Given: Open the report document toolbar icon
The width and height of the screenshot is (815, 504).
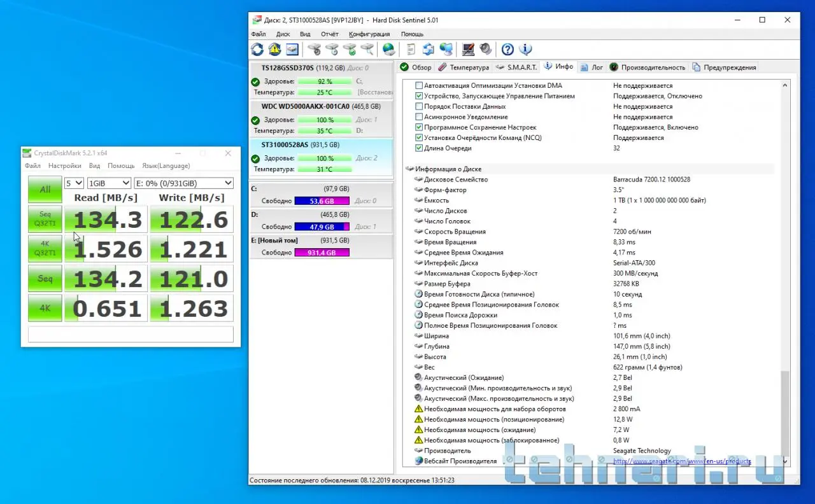Looking at the screenshot, I should tap(411, 49).
